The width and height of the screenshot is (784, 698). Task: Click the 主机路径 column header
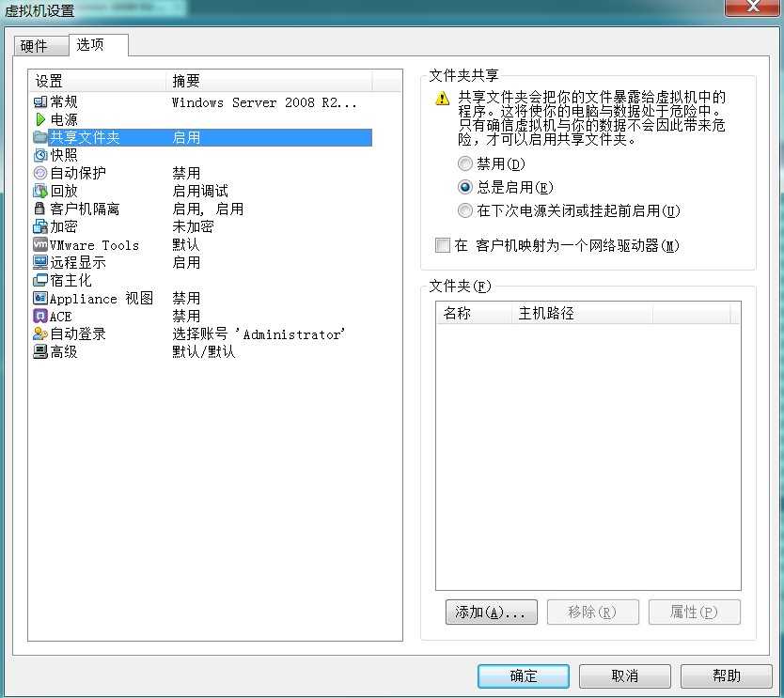(x=582, y=313)
